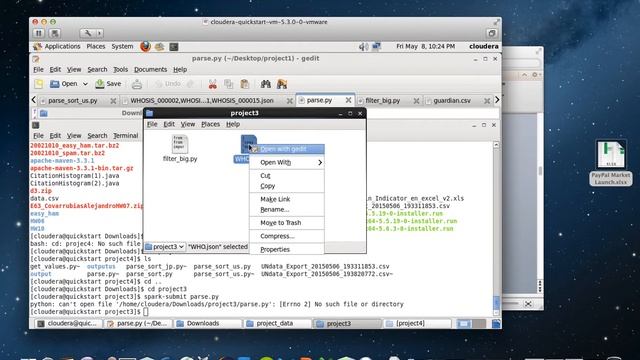Create a new document in gedit toolbar
Image resolution: width=640 pixels, height=360 pixels.
click(x=39, y=84)
